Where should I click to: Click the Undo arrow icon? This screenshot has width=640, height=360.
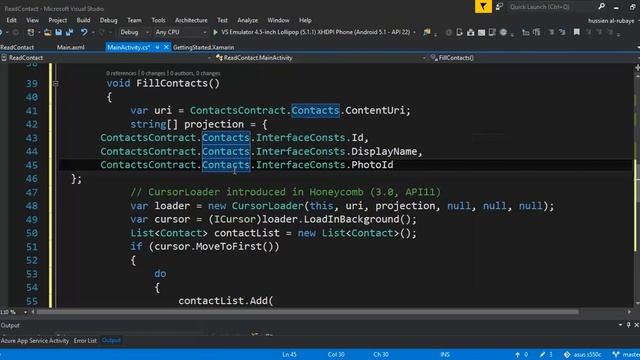84,32
